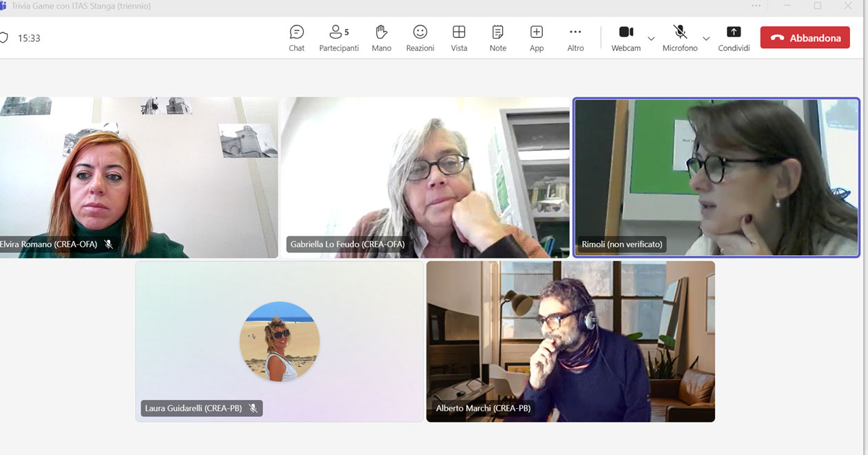The image size is (868, 455).
Task: Share screen with Condividi
Action: pos(734,38)
